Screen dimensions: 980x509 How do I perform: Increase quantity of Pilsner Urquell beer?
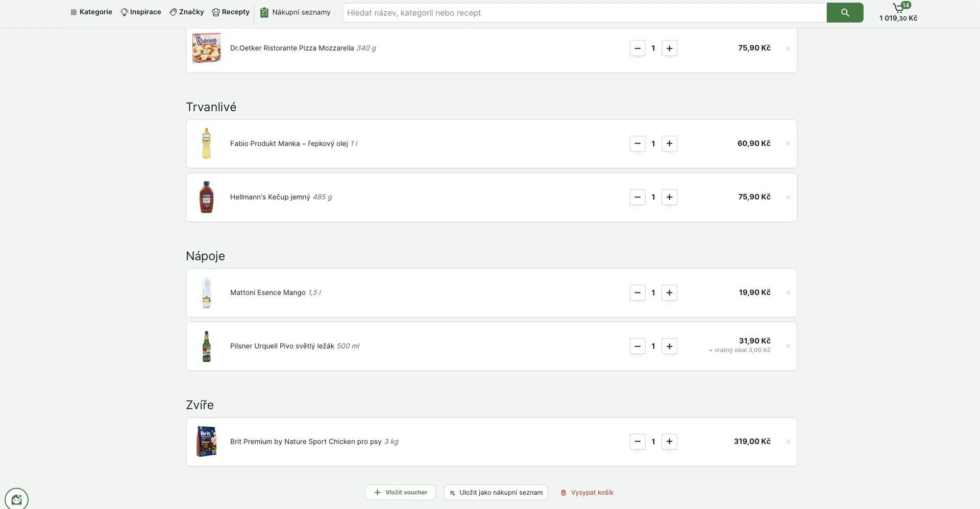pos(670,346)
